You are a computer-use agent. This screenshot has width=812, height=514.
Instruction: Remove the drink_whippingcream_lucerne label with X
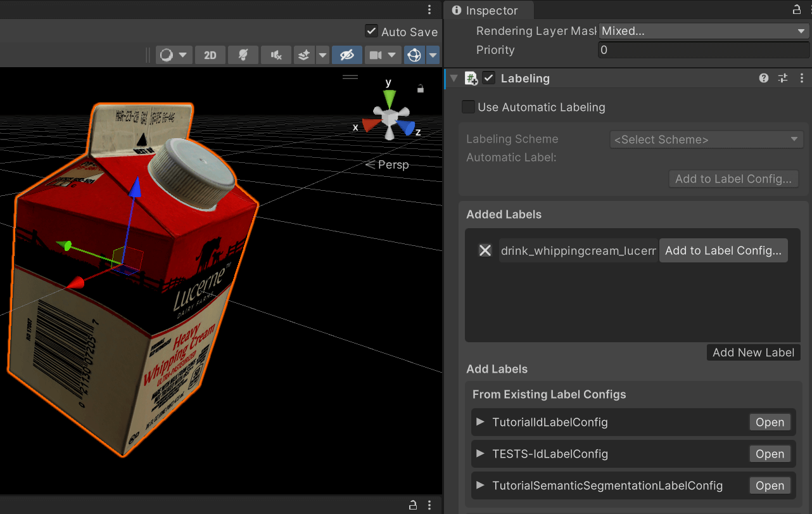[x=485, y=250]
